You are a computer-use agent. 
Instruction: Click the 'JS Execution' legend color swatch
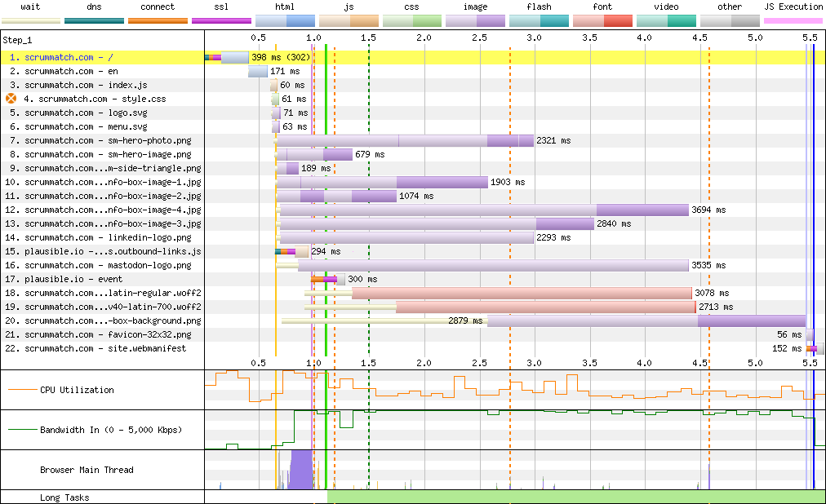[x=793, y=21]
